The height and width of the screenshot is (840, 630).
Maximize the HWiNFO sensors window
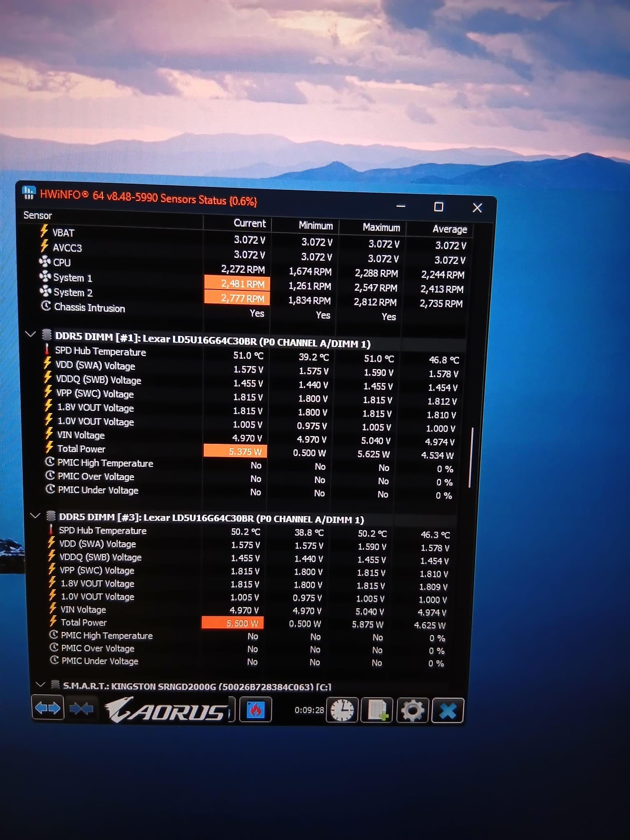tap(439, 207)
